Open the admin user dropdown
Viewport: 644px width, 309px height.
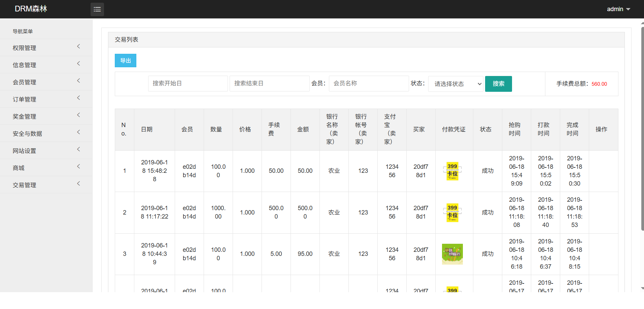618,9
